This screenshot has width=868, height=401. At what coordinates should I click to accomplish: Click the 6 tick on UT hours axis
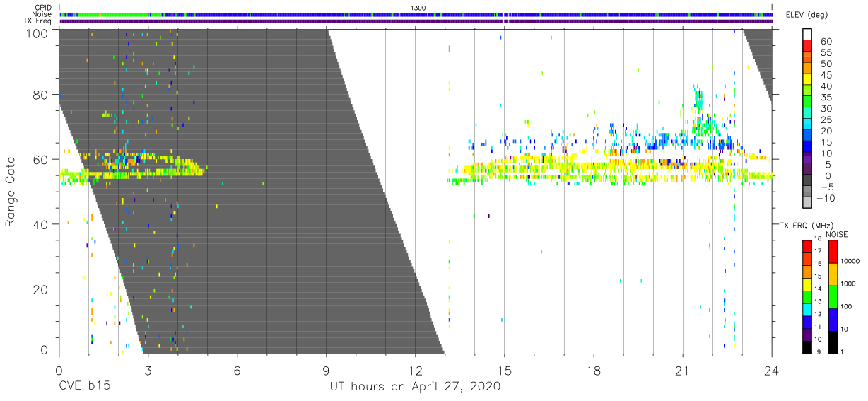pyautogui.click(x=237, y=371)
